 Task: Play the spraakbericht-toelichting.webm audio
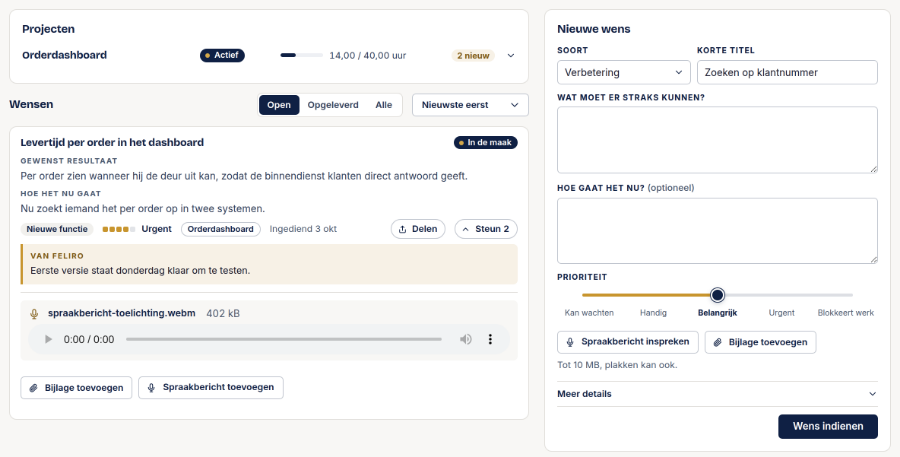(48, 339)
